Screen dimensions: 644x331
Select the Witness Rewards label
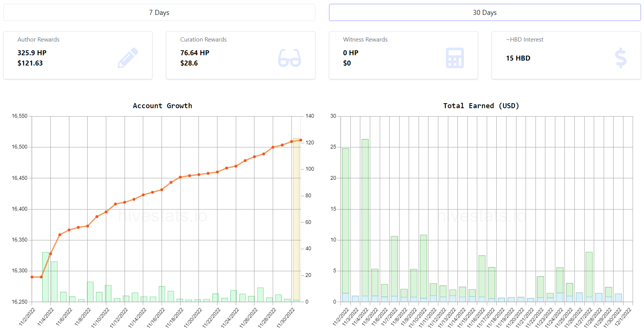point(365,40)
